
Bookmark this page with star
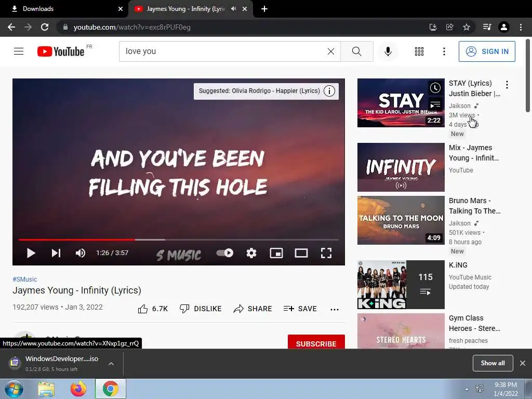coord(467,27)
